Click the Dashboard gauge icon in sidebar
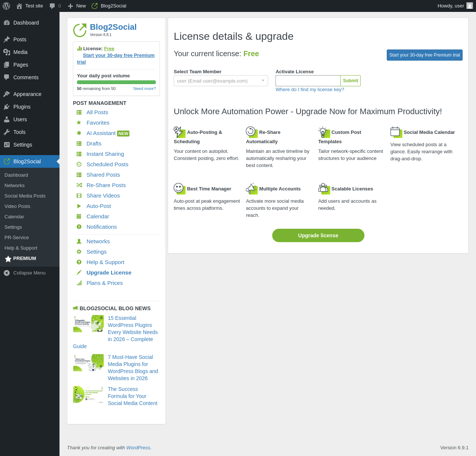This screenshot has height=456, width=476. click(x=7, y=23)
